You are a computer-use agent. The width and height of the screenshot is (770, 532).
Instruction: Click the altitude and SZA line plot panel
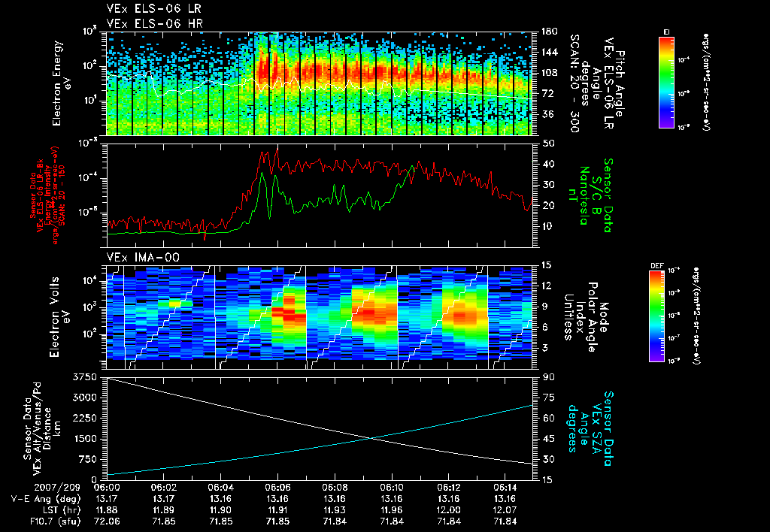pyautogui.click(x=320, y=428)
